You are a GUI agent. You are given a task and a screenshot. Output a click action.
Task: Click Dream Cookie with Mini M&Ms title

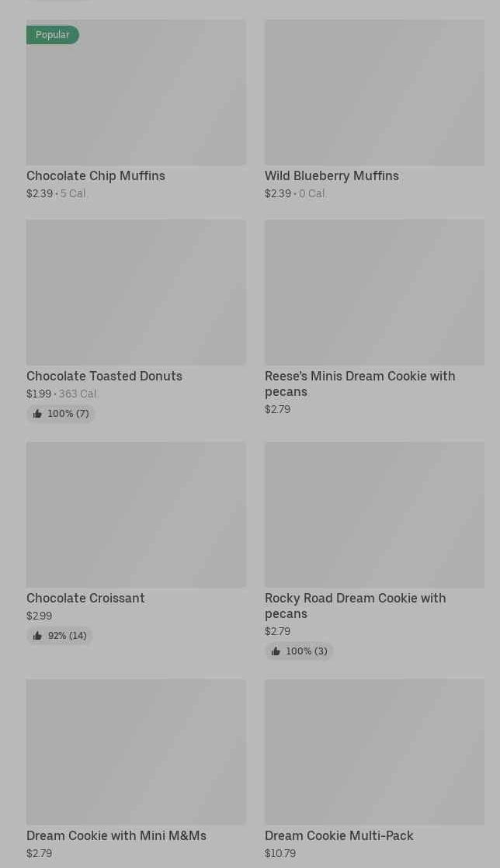[116, 835]
